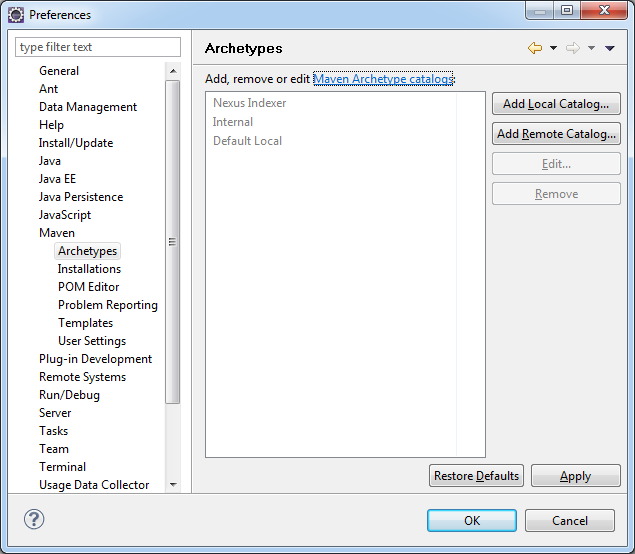Screen dimensions: 635x554
Task: Open the back history dropdown arrow
Action: [x=553, y=48]
